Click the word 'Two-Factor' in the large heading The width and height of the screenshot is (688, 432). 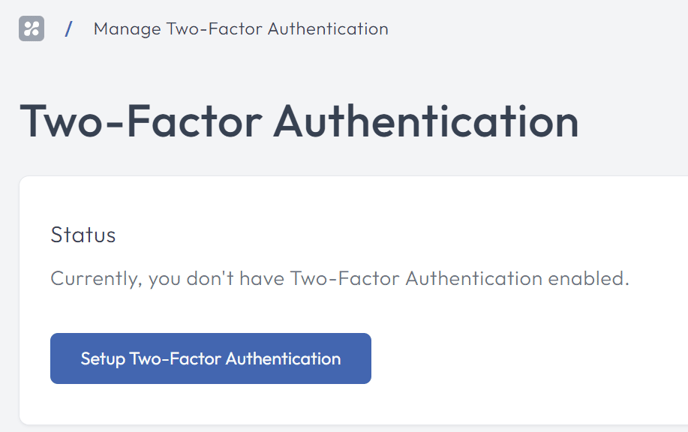click(141, 121)
